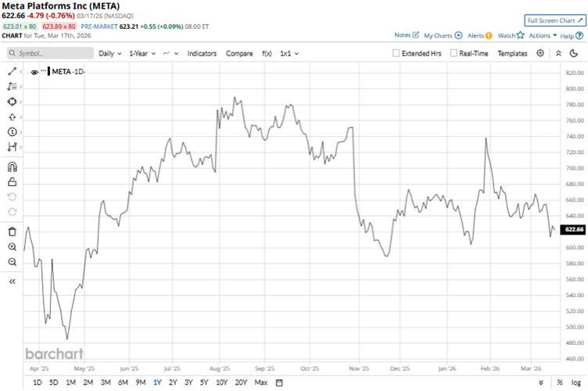588x391 pixels.
Task: Open the Indicators menu
Action: (x=202, y=54)
